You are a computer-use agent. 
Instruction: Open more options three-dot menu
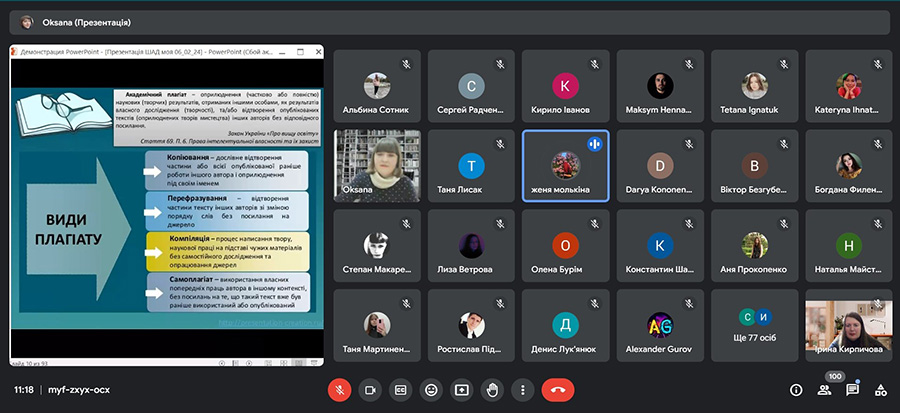point(522,390)
